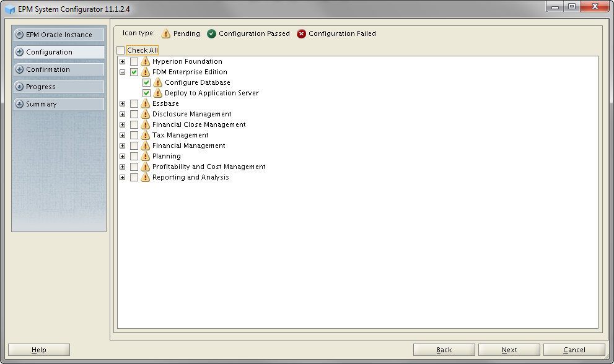Collapse the FDM Enterprise Edition node

tap(123, 72)
